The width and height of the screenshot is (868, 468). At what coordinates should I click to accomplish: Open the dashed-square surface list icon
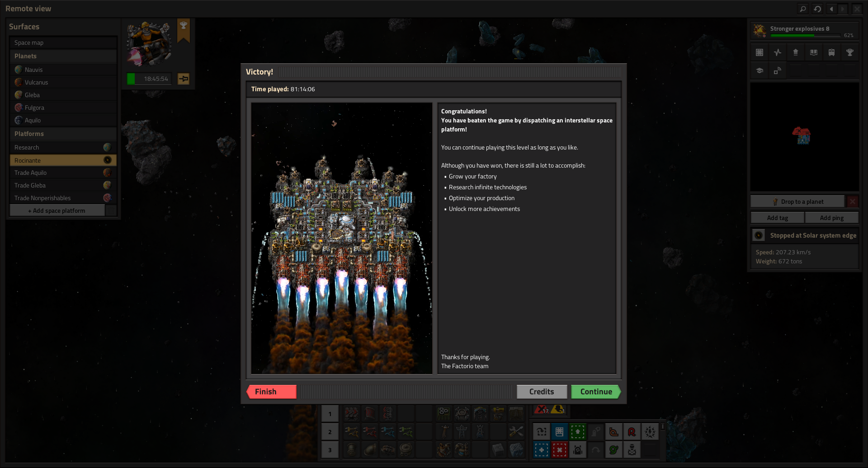[759, 52]
